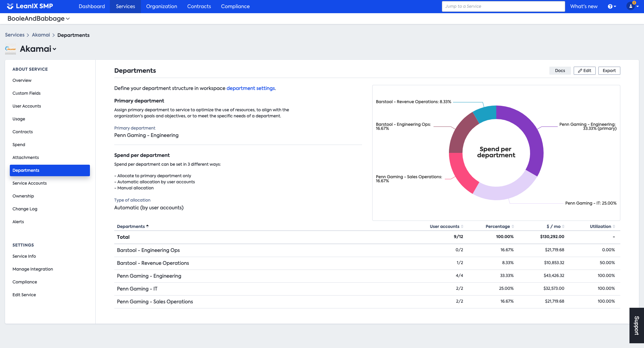The image size is (644, 348).
Task: Expand the Akamai service switcher dropdown
Action: point(38,49)
